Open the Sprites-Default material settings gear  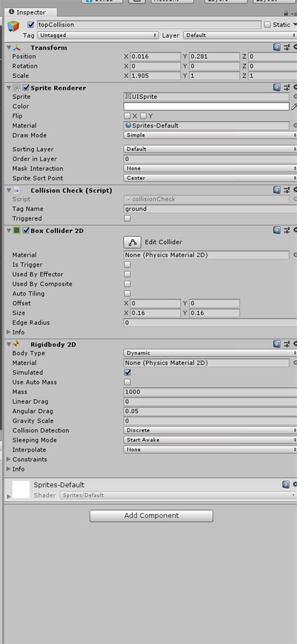(294, 485)
